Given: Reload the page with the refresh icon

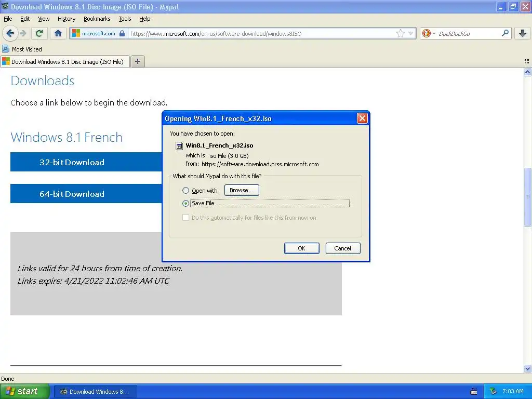Looking at the screenshot, I should 39,33.
